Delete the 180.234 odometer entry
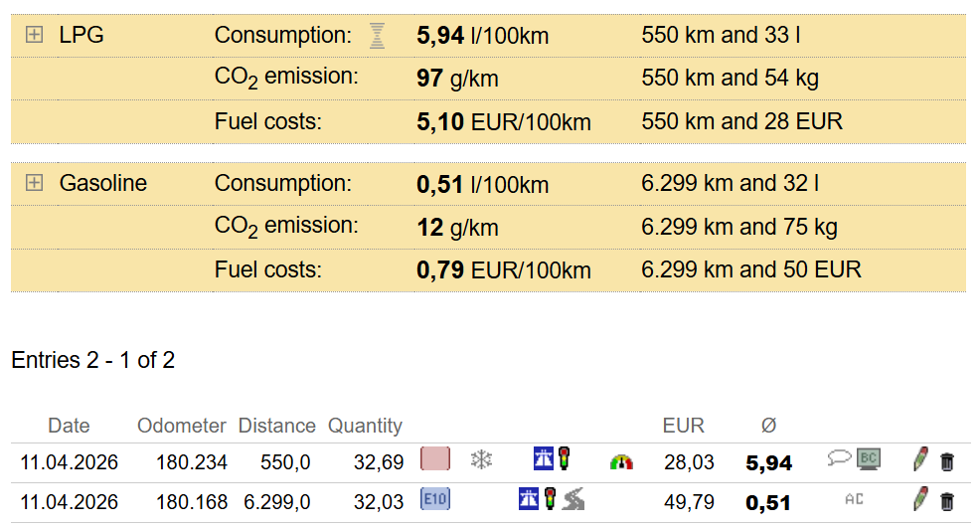 pyautogui.click(x=947, y=461)
